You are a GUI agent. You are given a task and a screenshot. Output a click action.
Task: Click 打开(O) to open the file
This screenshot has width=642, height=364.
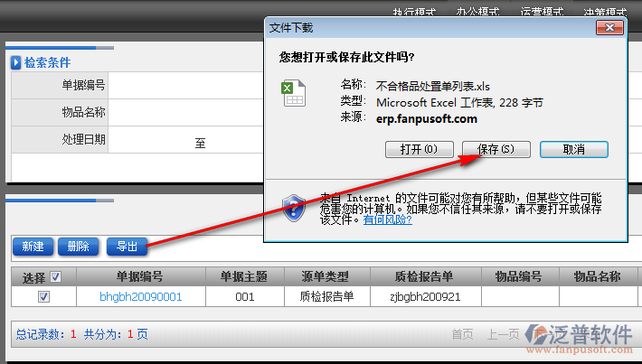pos(417,148)
